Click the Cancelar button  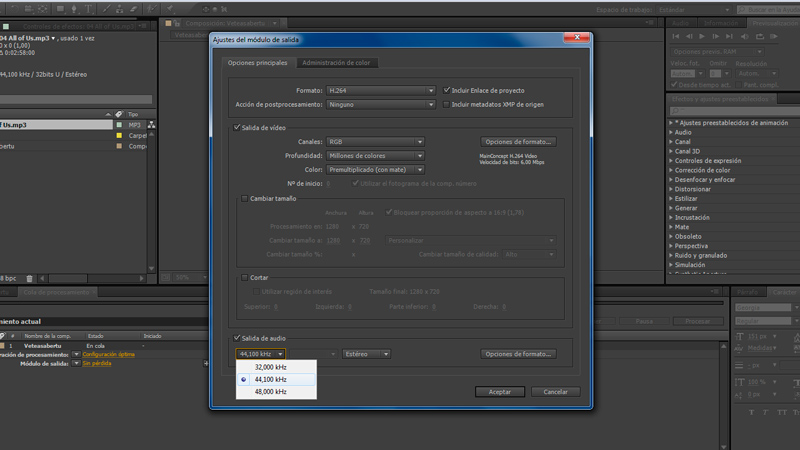[x=555, y=392]
